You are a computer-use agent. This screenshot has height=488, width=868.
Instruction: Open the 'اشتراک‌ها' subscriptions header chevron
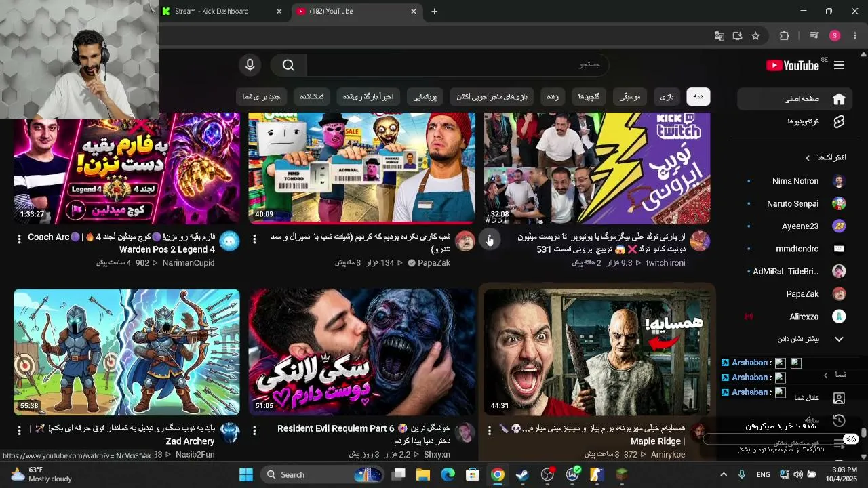click(x=808, y=158)
